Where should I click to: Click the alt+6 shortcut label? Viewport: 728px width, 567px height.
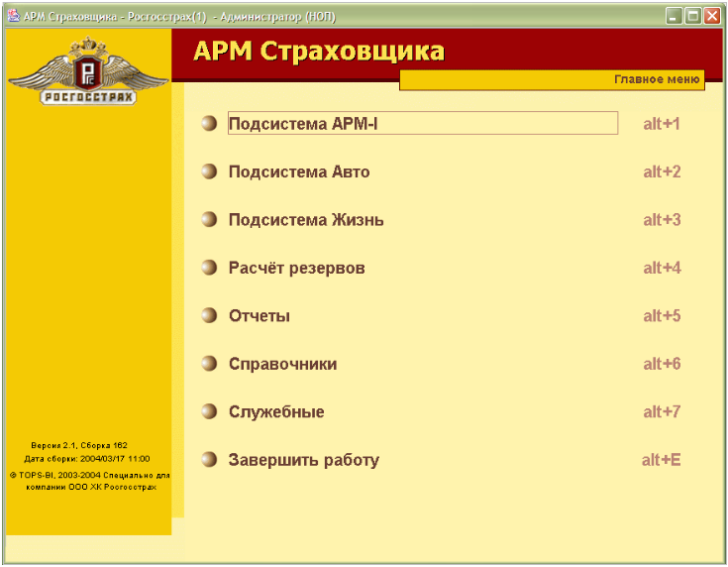(662, 364)
